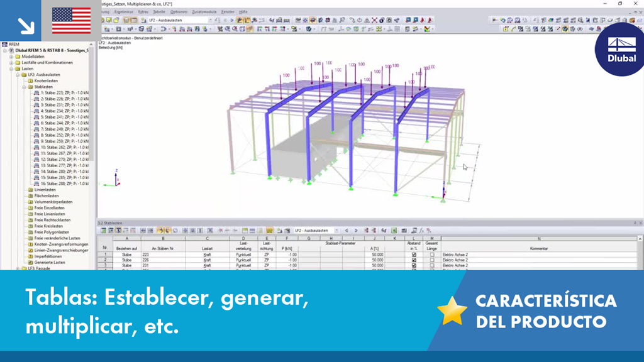Open top toolbar LF2 - Ausbaulasten dropdown arrow
The image size is (644, 362).
210,20
